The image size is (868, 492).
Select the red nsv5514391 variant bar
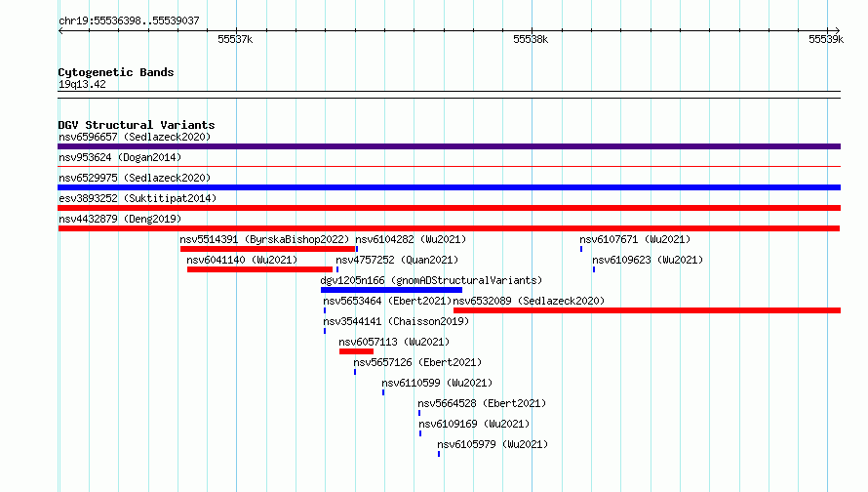pos(267,249)
